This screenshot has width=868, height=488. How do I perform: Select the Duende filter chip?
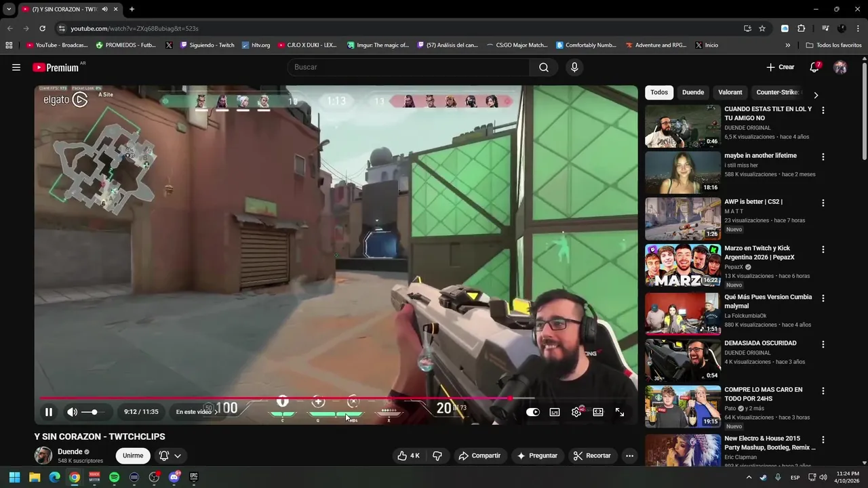[693, 92]
